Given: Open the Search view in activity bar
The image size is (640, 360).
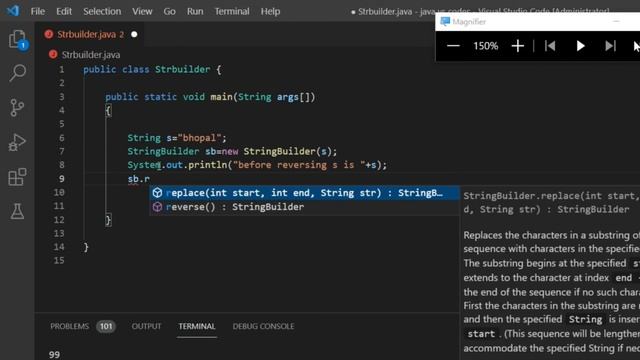Looking at the screenshot, I should tap(18, 73).
